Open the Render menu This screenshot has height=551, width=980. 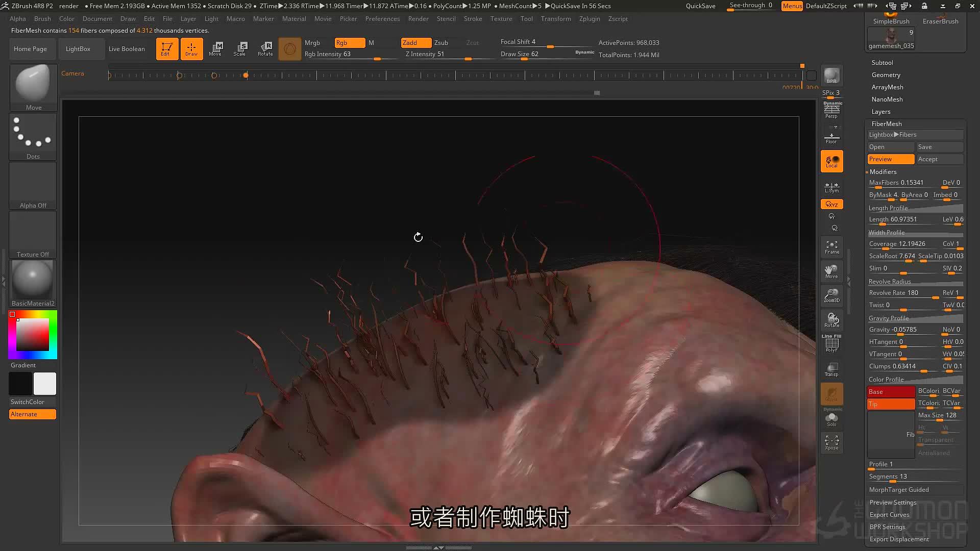coord(418,19)
